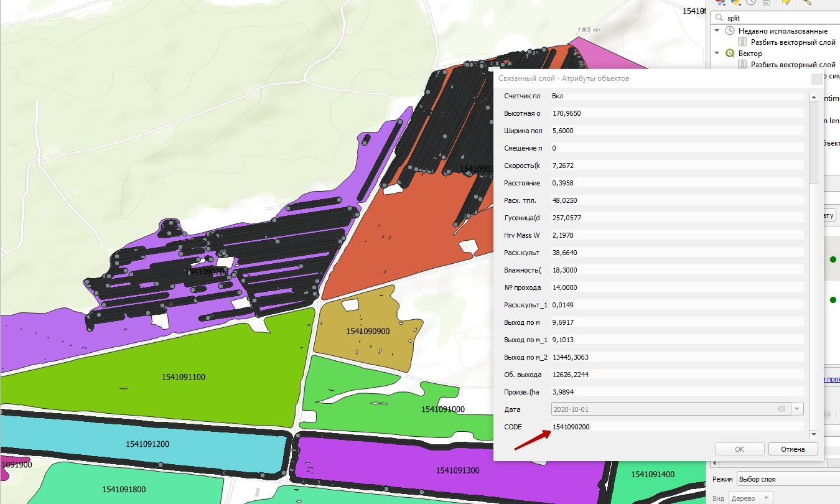Clear the Дата field with the X icon
Image resolution: width=840 pixels, height=504 pixels.
tap(781, 409)
